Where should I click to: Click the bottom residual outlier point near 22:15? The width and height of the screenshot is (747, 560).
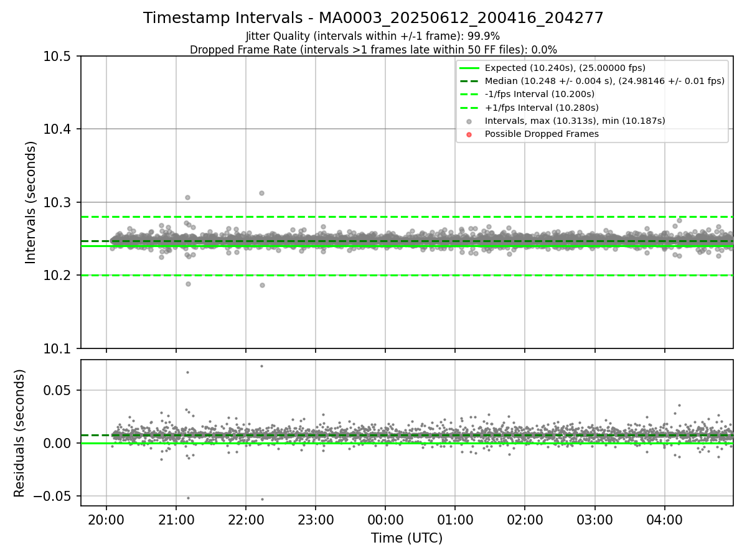(262, 499)
